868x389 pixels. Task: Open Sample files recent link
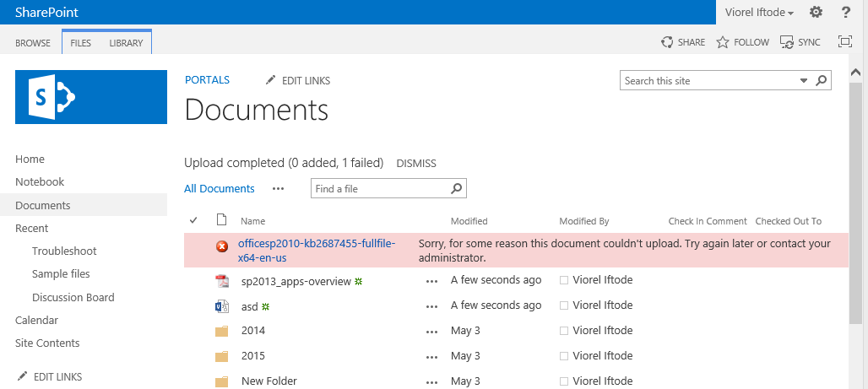click(61, 274)
